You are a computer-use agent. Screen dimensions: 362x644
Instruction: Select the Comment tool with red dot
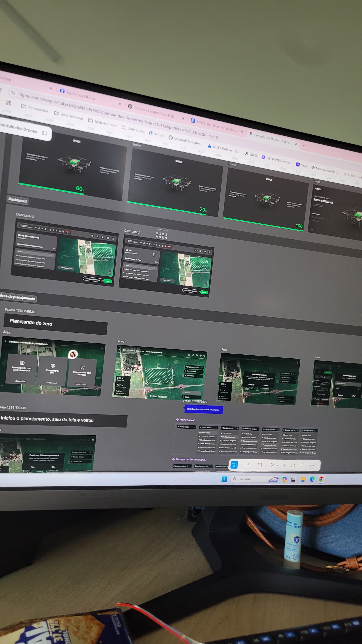pyautogui.click(x=293, y=465)
